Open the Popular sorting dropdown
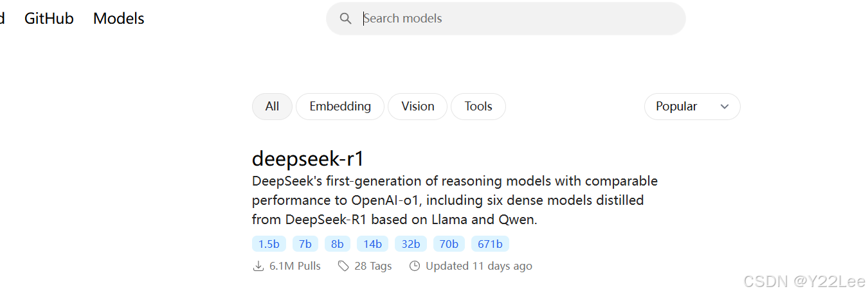 692,107
